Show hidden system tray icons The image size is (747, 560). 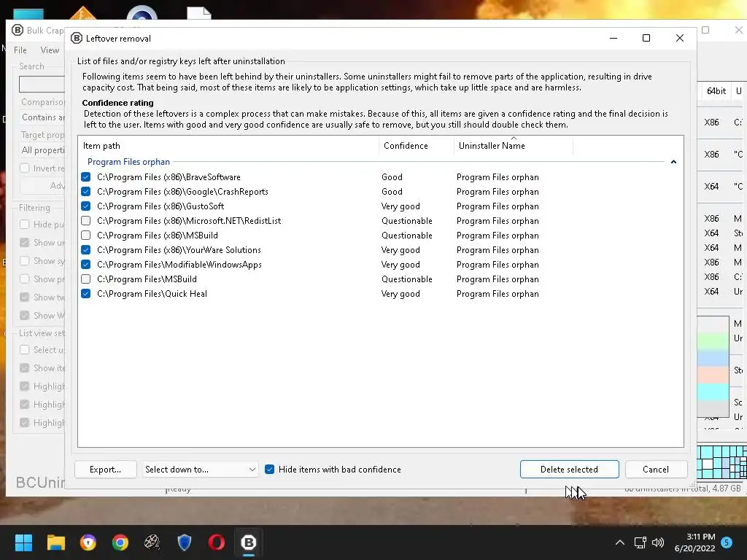(x=620, y=542)
